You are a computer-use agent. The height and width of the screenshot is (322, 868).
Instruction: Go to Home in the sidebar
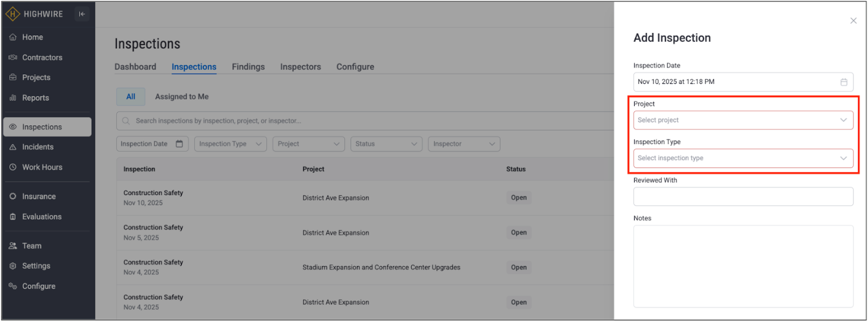pyautogui.click(x=32, y=37)
